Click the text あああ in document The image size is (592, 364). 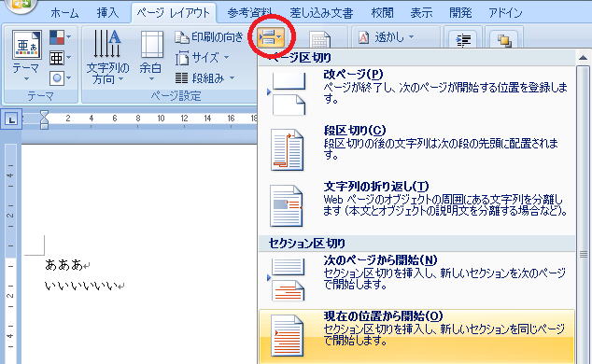click(63, 265)
